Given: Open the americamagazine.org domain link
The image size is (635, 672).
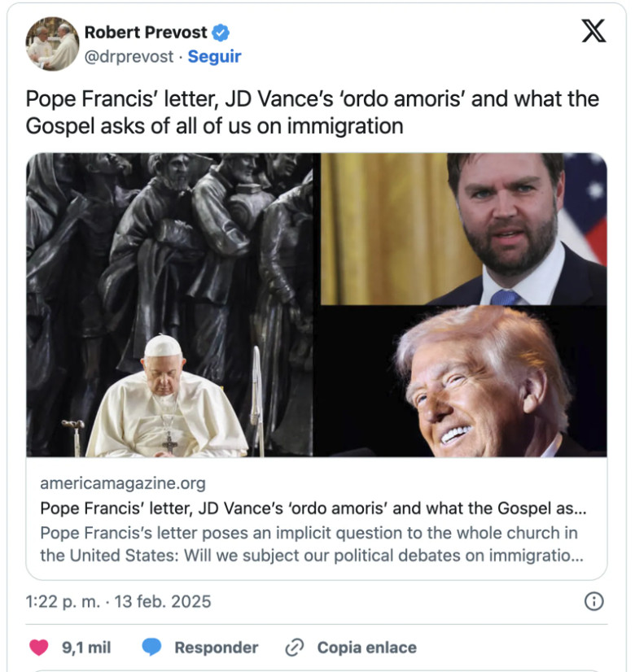Looking at the screenshot, I should (123, 483).
